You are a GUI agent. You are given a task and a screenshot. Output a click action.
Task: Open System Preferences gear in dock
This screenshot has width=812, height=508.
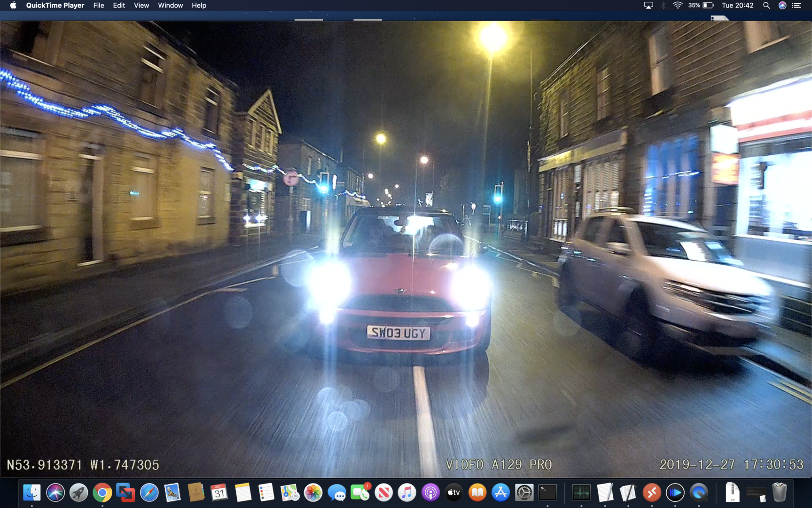(x=524, y=492)
